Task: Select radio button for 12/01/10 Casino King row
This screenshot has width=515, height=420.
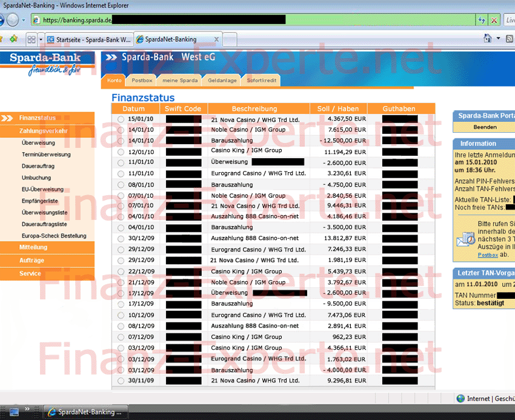Action: [x=121, y=152]
